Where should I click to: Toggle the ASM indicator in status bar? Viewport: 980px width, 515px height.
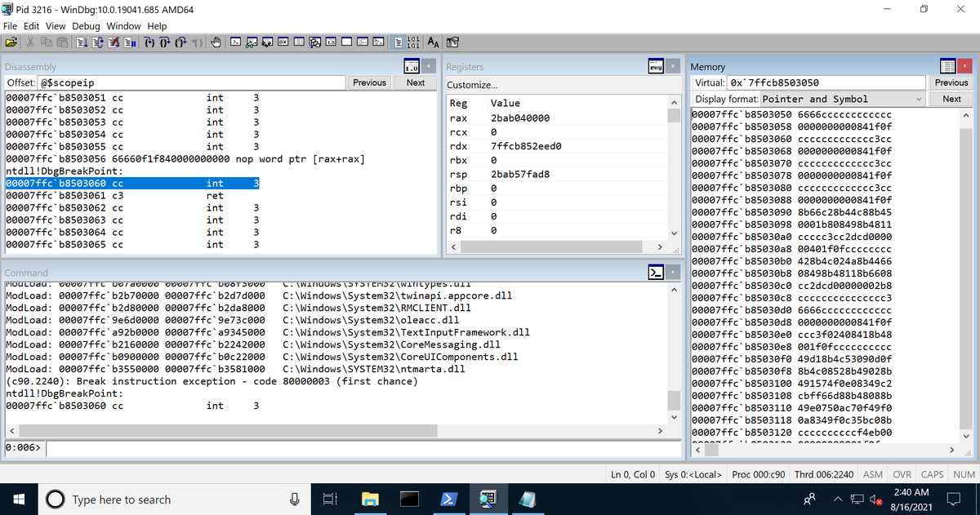[x=873, y=474]
